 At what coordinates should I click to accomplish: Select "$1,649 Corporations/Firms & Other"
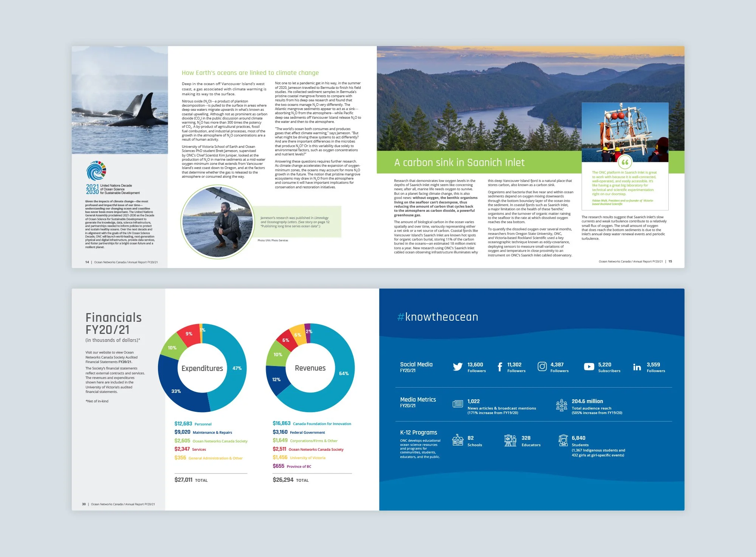(305, 441)
